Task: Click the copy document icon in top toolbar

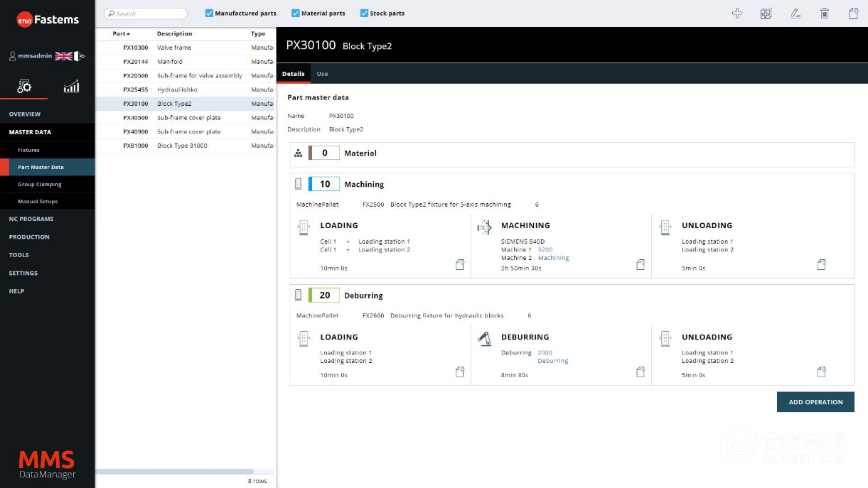Action: coord(854,13)
